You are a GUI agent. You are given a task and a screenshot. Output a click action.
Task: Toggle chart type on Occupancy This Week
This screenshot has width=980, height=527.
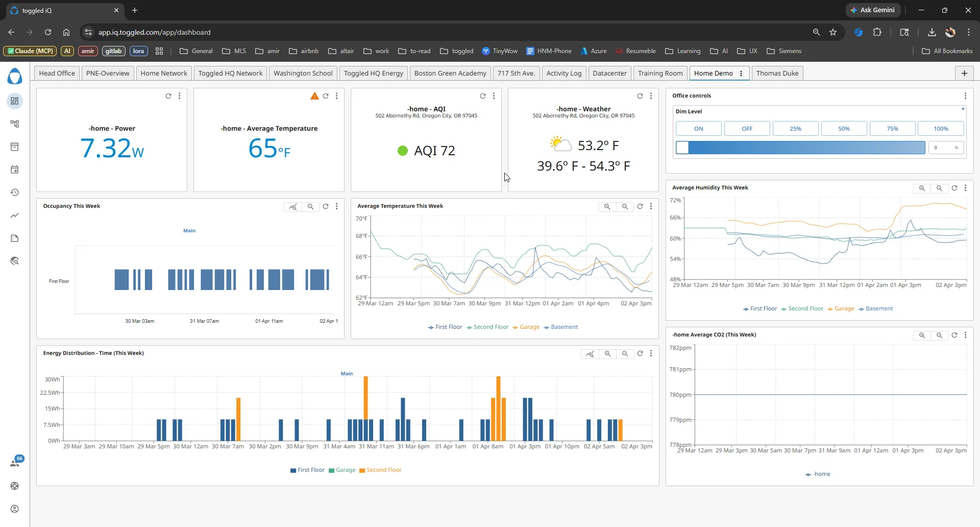pos(293,207)
